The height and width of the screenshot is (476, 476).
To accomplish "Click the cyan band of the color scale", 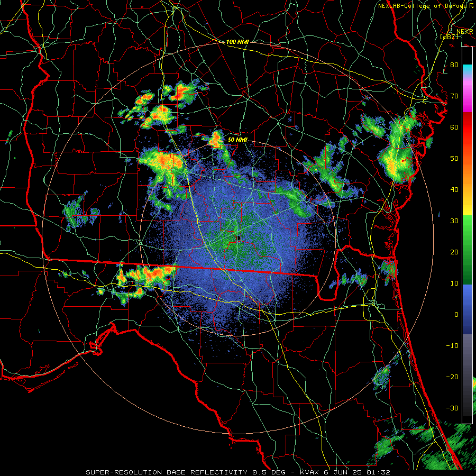I will coord(467,69).
